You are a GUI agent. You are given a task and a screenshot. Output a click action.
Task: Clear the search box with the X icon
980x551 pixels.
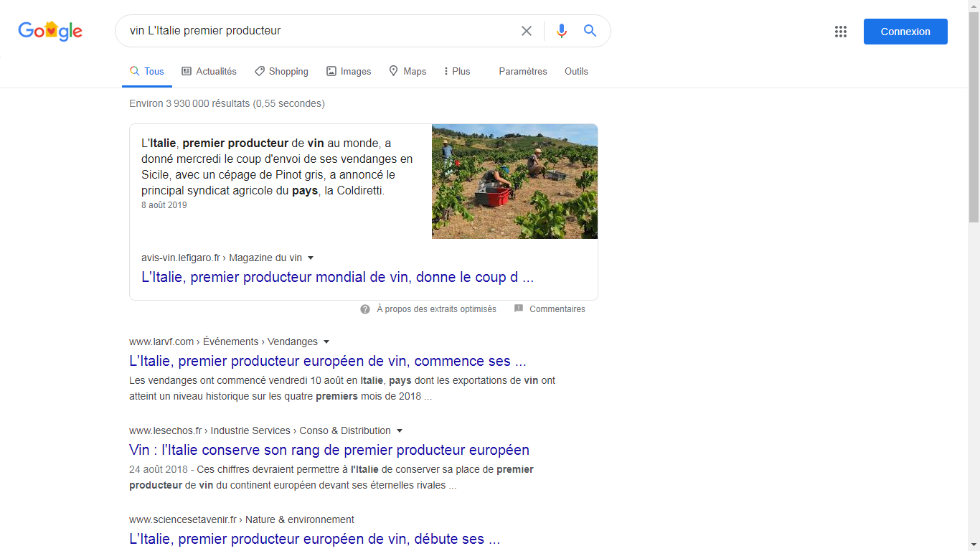click(527, 31)
